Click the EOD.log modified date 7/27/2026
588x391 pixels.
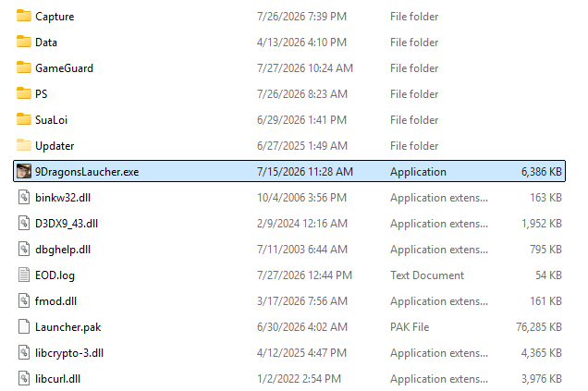[281, 275]
